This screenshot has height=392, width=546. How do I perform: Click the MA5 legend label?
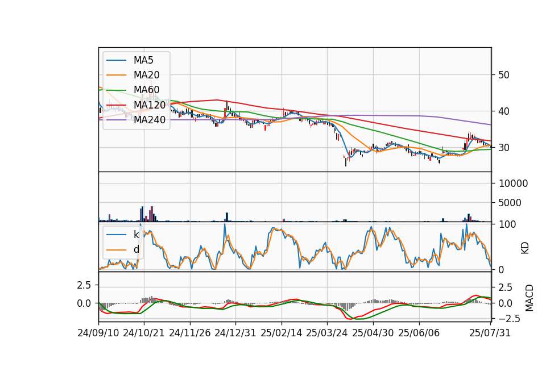pyautogui.click(x=143, y=60)
